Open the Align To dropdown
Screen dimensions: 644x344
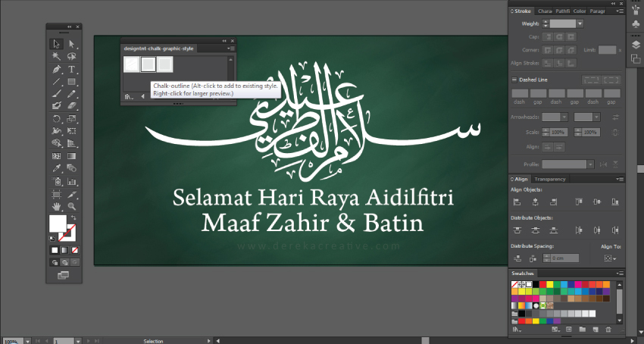coord(611,258)
